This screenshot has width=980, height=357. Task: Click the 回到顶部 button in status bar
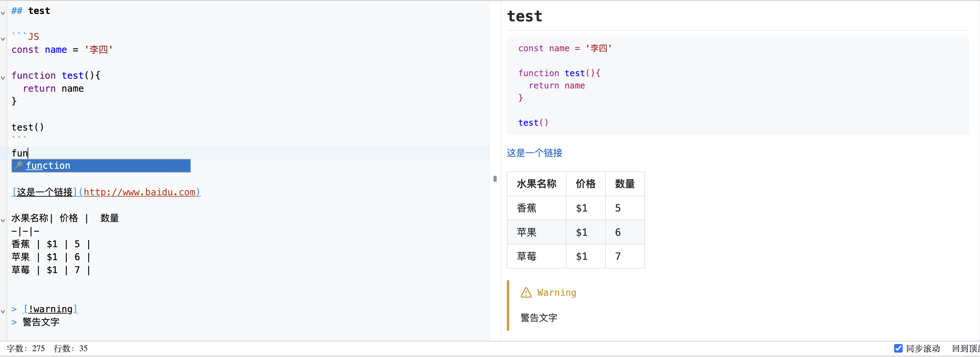[965, 348]
